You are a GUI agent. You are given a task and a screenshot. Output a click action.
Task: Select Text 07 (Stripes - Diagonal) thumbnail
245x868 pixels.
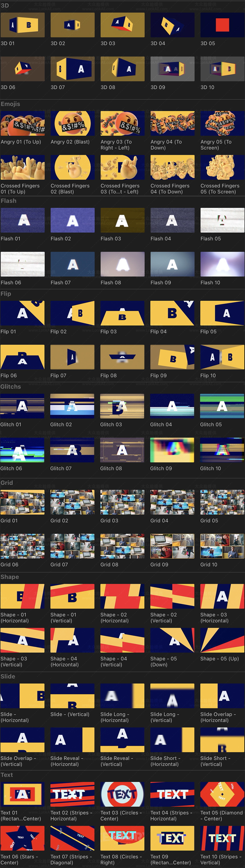click(72, 838)
